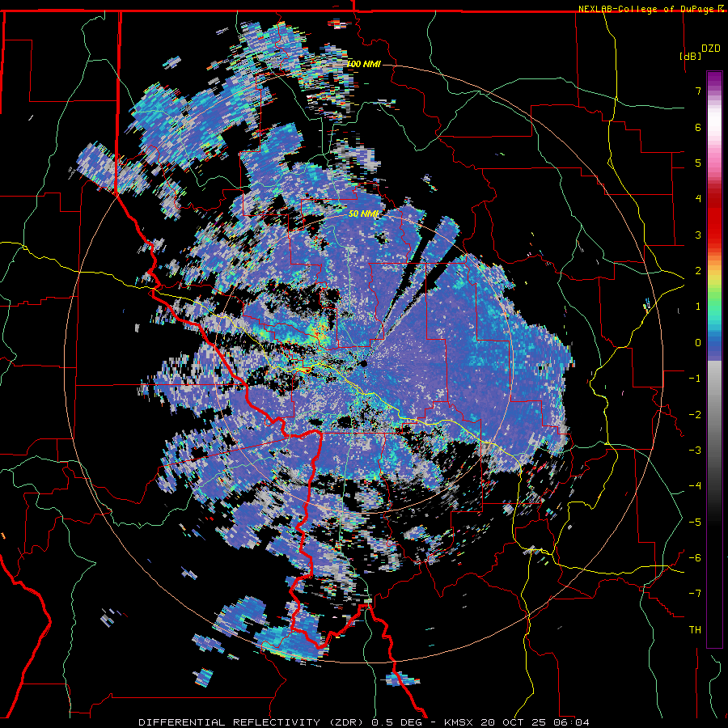
Task: Click the 100 NMI range ring label
Action: [364, 64]
